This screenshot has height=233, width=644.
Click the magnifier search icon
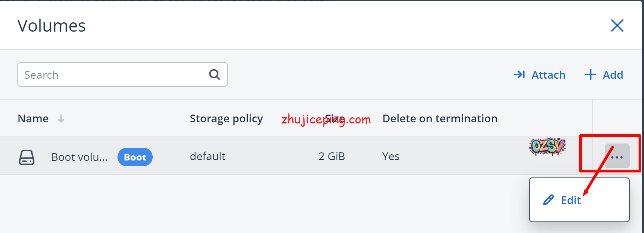pos(215,74)
